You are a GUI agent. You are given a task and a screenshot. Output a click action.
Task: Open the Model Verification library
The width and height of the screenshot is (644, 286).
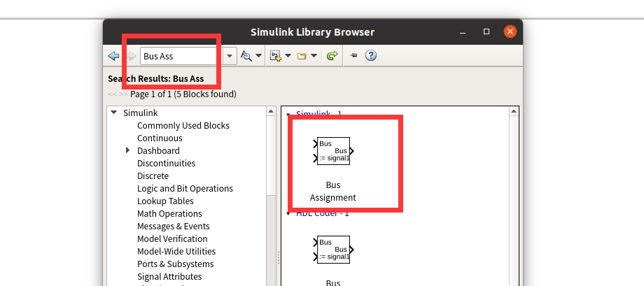[172, 239]
